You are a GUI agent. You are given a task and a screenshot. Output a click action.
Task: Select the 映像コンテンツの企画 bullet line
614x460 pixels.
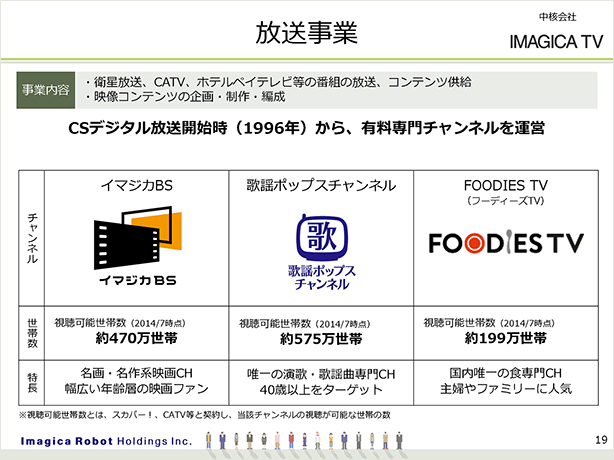point(185,97)
